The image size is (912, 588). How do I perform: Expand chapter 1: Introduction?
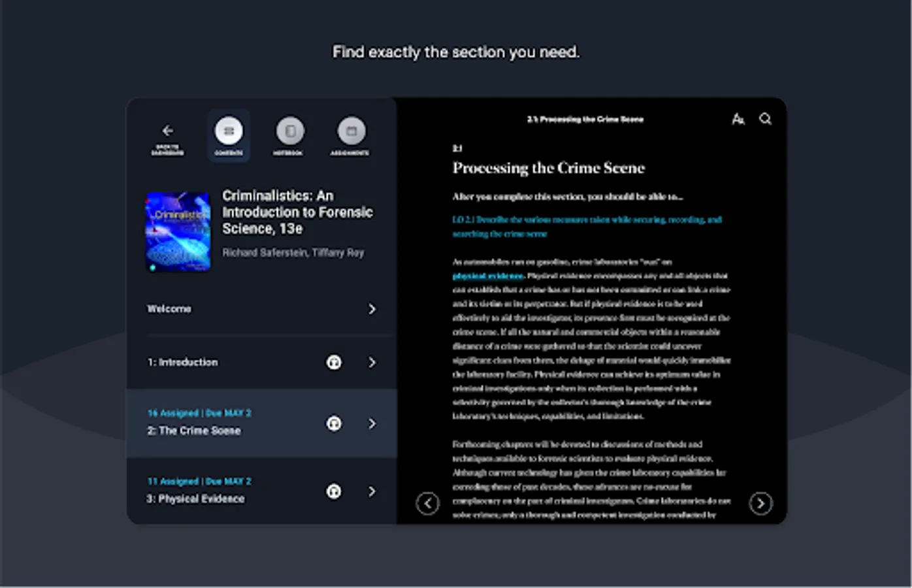(372, 362)
